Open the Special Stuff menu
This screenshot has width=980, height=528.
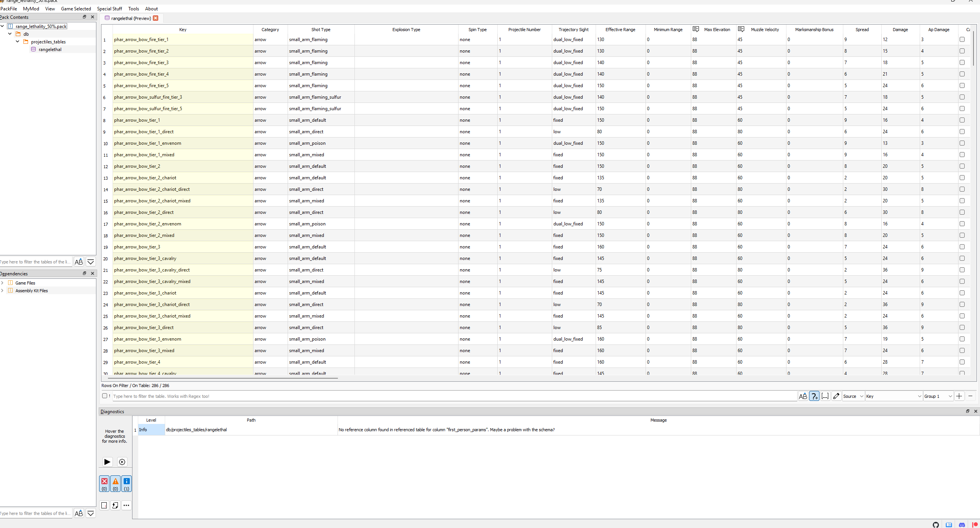pyautogui.click(x=109, y=8)
